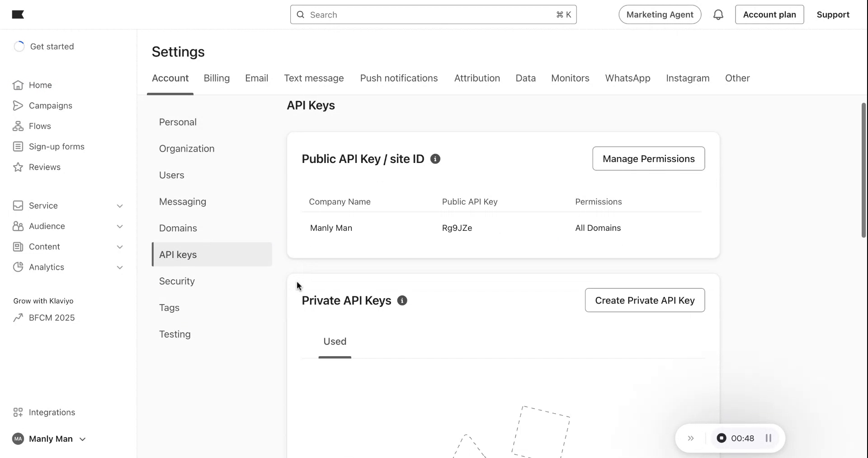
Task: Click the info icon beside Private API Keys
Action: (402, 301)
